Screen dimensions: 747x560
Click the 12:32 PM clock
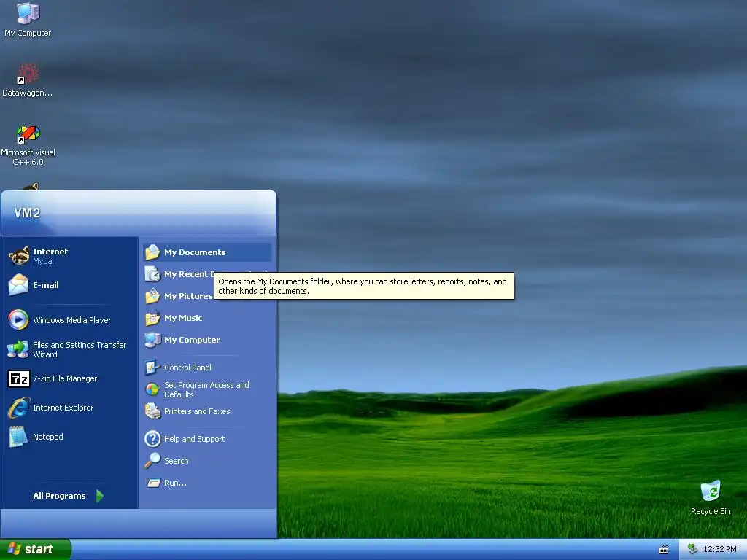pyautogui.click(x=720, y=549)
